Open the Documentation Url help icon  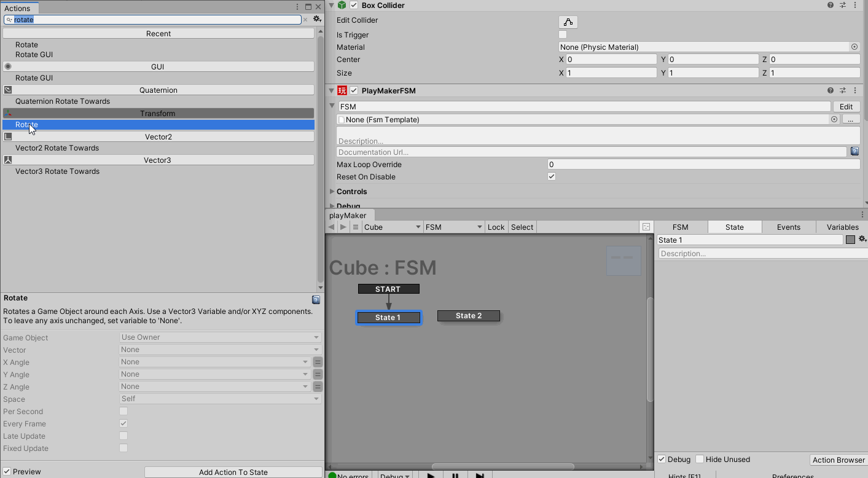pyautogui.click(x=854, y=151)
